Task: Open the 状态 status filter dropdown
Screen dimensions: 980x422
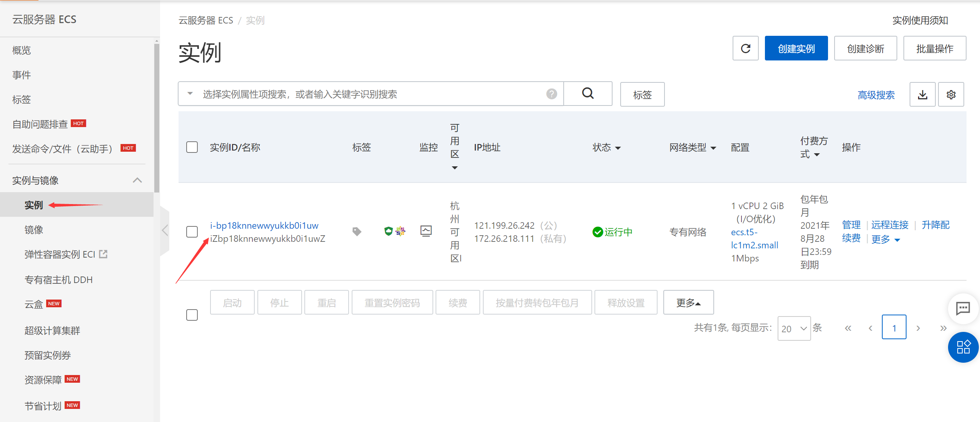Action: [x=618, y=147]
